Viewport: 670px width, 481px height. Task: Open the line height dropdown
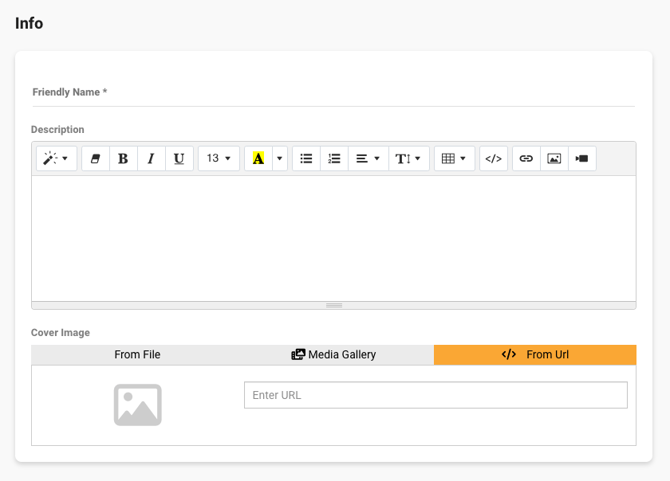(408, 158)
